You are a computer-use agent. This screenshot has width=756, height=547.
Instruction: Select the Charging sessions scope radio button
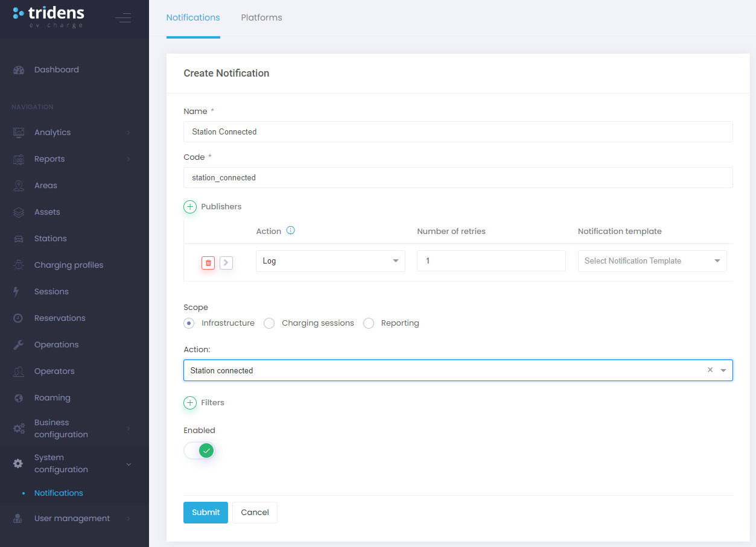[x=270, y=323]
